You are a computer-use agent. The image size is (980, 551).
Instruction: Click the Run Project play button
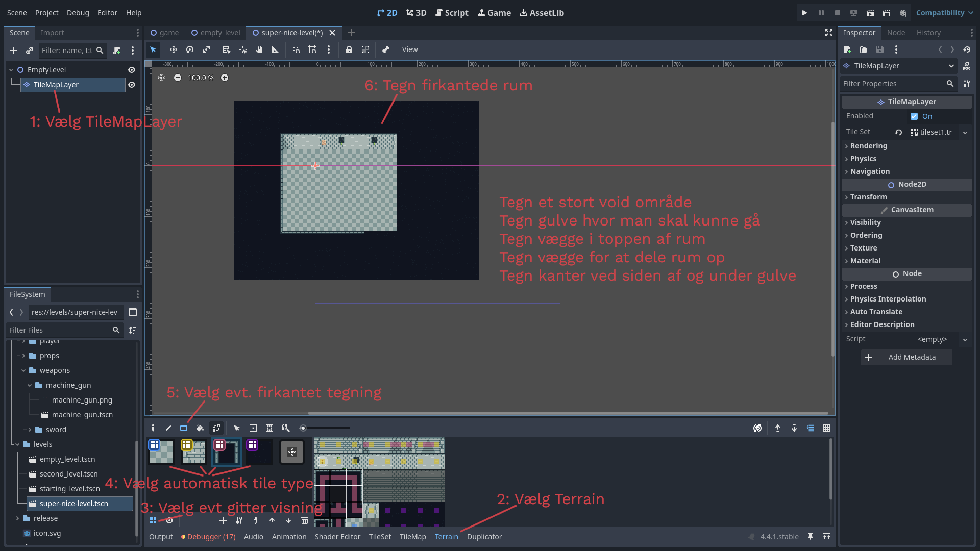(804, 13)
